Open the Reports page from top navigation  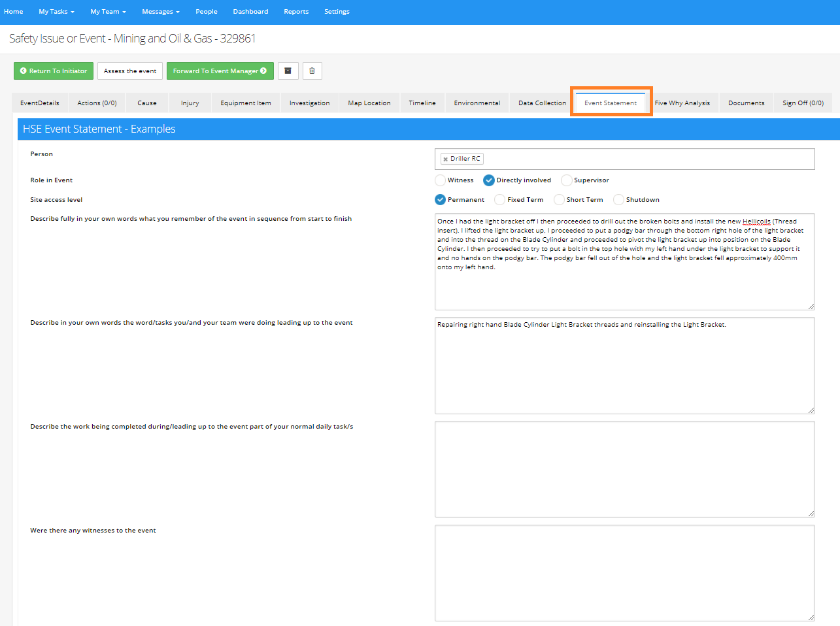coord(296,11)
